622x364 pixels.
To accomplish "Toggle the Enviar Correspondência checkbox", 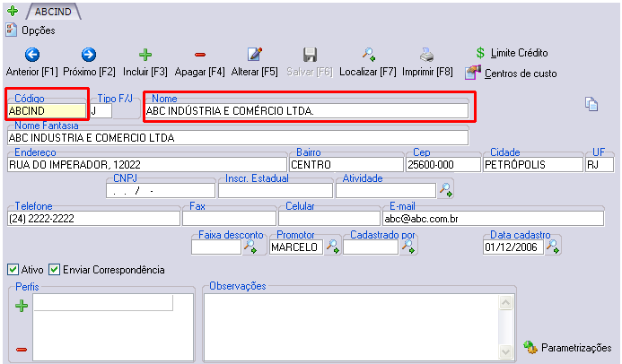I will point(54,270).
